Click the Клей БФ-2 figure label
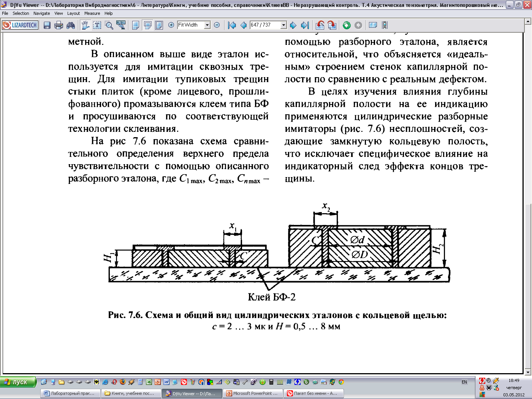The height and width of the screenshot is (399, 532). coord(272,297)
